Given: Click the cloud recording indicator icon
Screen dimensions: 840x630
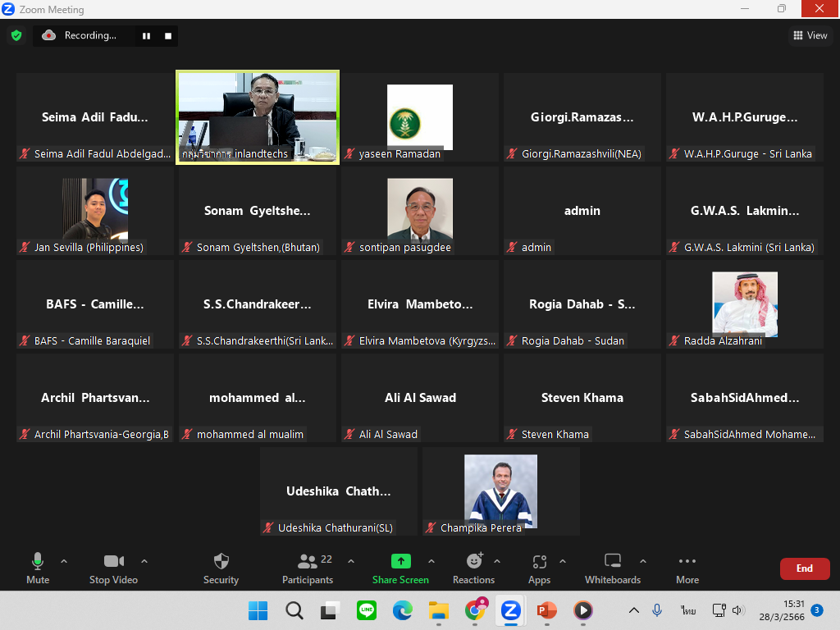Looking at the screenshot, I should click(48, 35).
